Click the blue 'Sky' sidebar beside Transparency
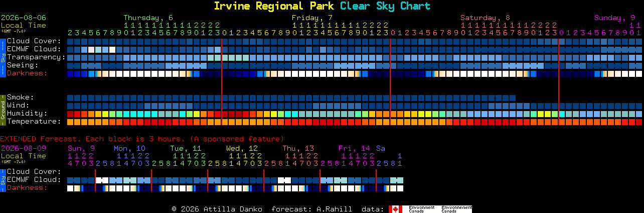Image resolution: width=644 pixels, height=213 pixels. [3, 57]
